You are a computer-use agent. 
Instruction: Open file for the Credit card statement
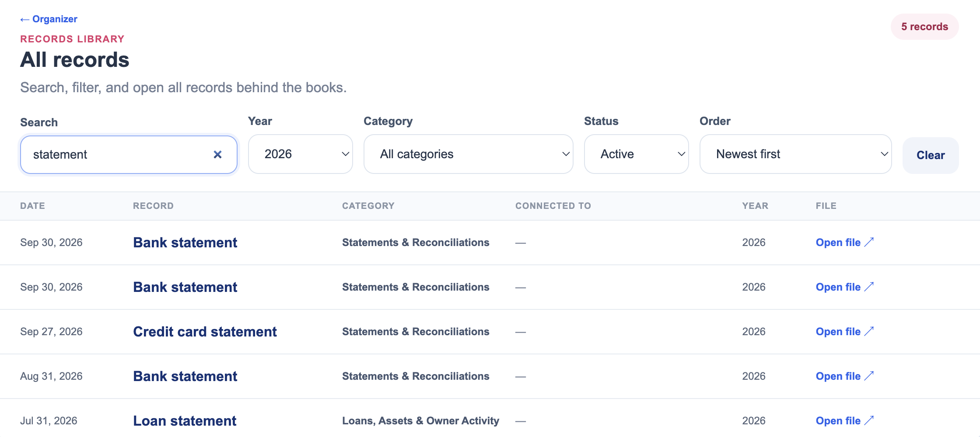(844, 332)
